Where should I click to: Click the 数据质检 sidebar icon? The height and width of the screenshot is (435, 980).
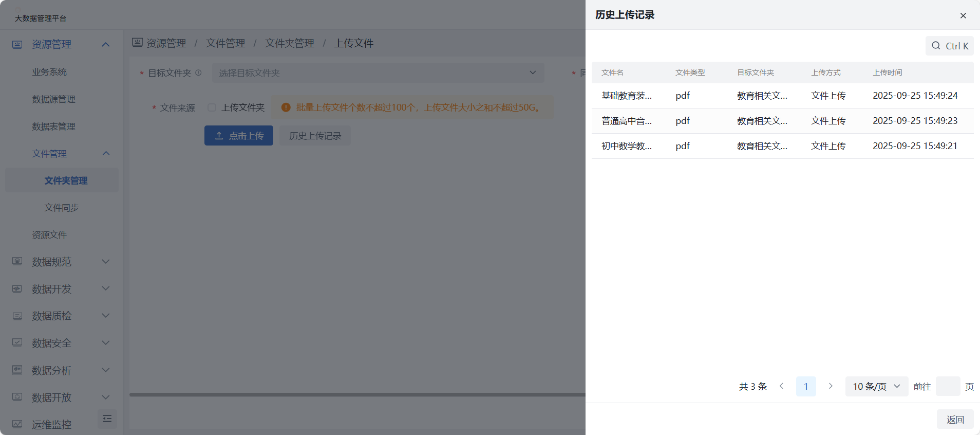pyautogui.click(x=17, y=316)
